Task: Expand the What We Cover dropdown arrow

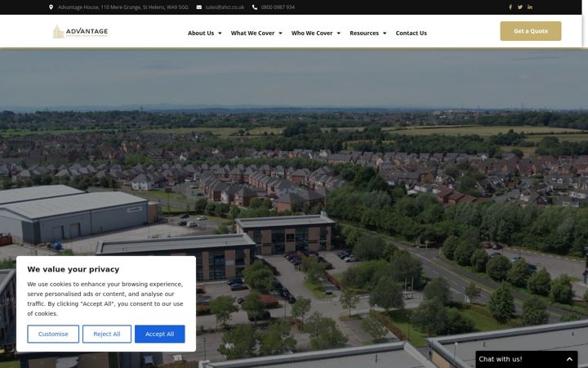Action: coord(280,33)
